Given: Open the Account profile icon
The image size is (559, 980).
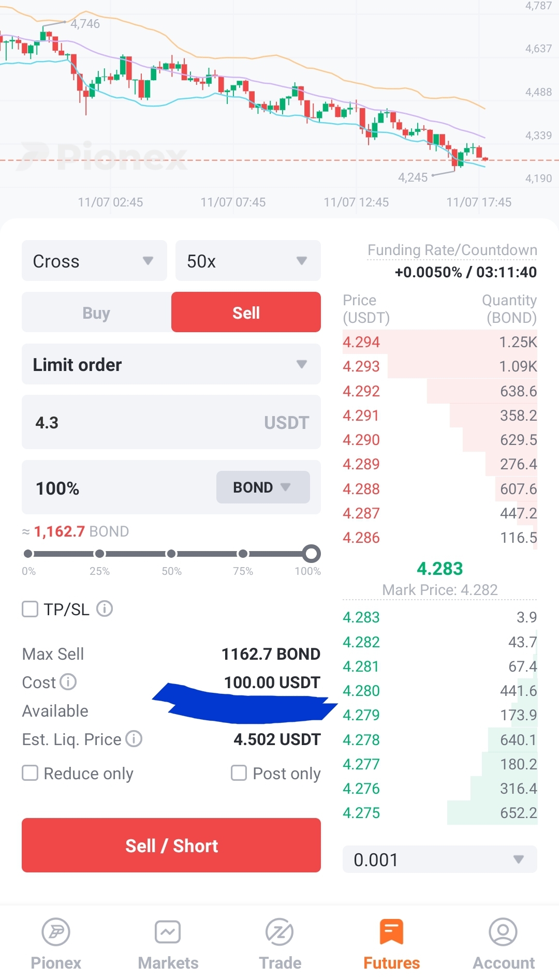Looking at the screenshot, I should point(503,932).
